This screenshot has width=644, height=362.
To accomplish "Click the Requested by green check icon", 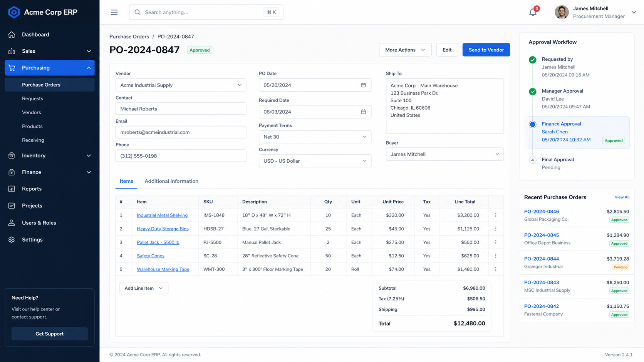I will 533,60.
